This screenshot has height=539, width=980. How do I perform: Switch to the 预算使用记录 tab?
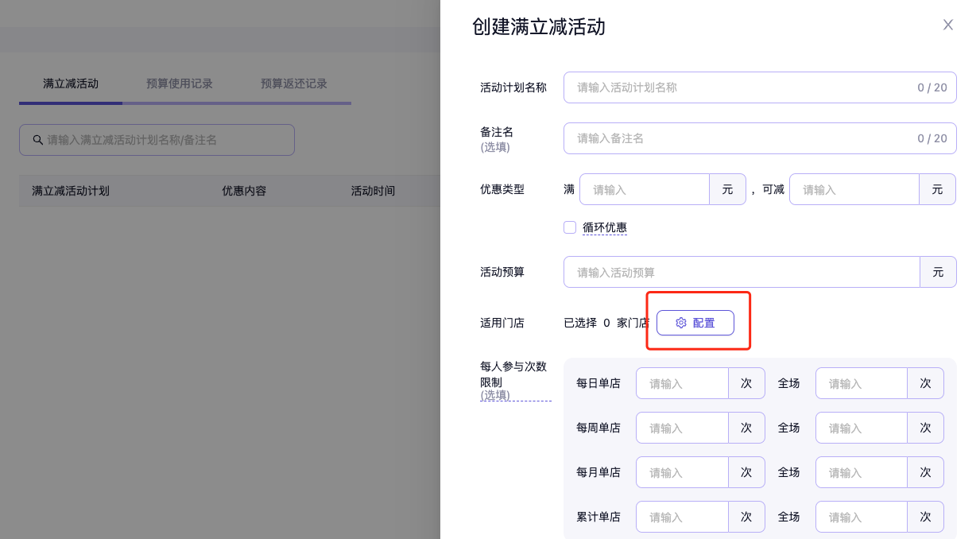click(179, 83)
